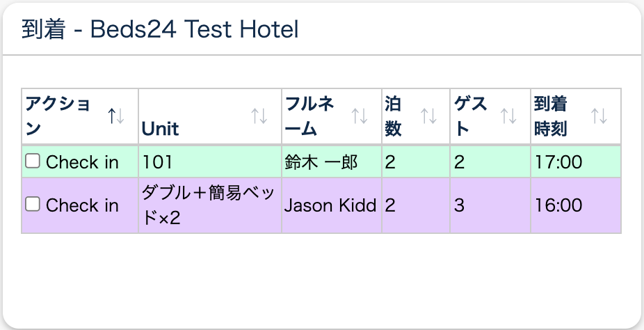Click sort arrows icon in アクション column
The image size is (644, 330).
click(x=116, y=116)
